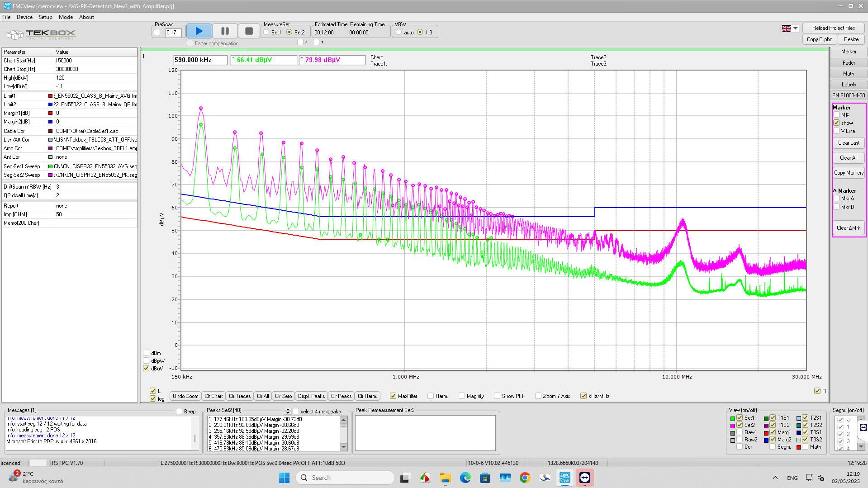Open the Device menu

24,17
